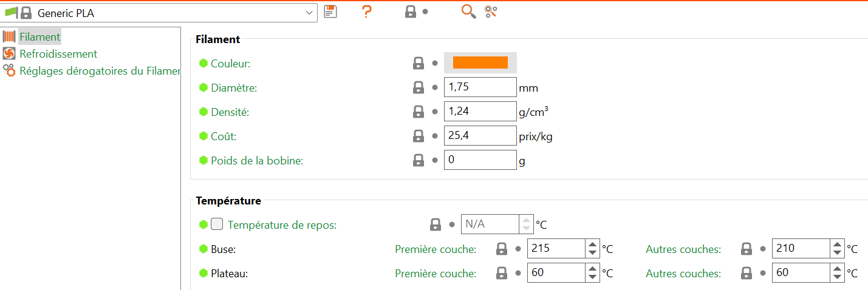
Task: Decrease Plateau autres couches temperature with down arrow
Action: tap(838, 277)
